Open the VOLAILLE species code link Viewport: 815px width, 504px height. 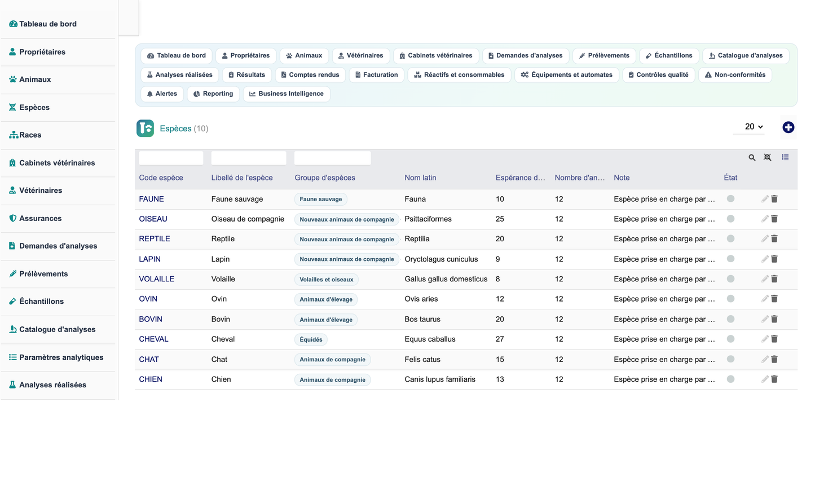click(x=157, y=279)
